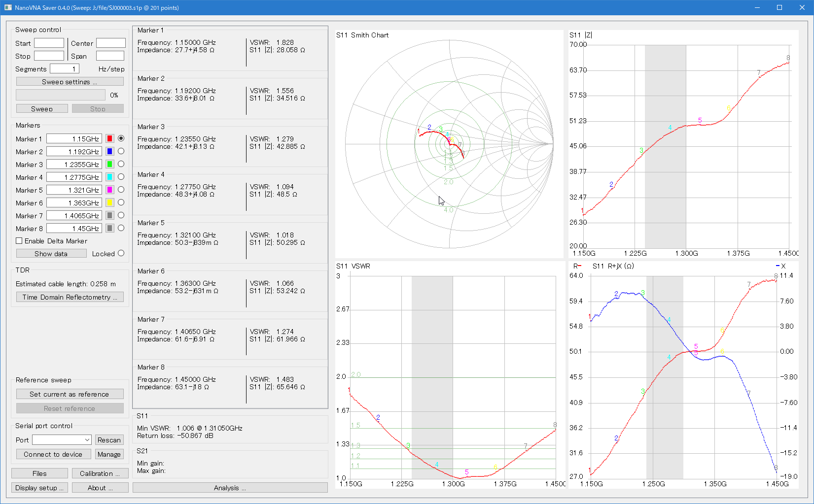
Task: Open the About dialog
Action: point(100,487)
